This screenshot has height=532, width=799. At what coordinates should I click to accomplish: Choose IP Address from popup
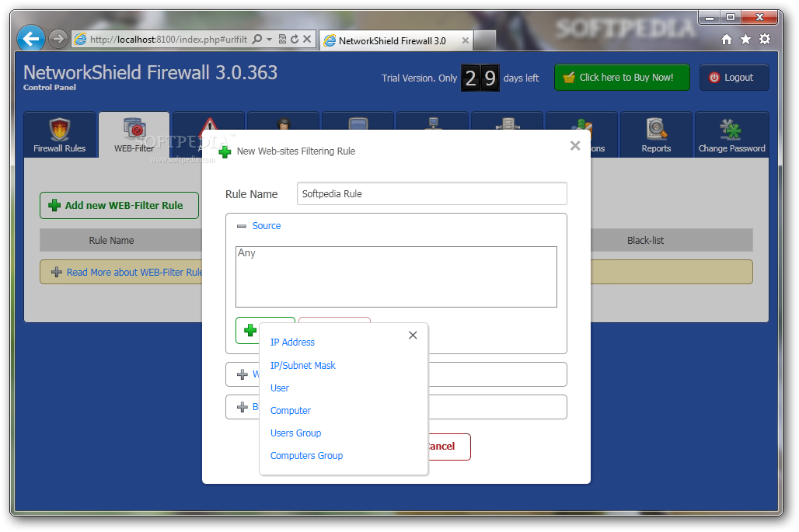(292, 342)
